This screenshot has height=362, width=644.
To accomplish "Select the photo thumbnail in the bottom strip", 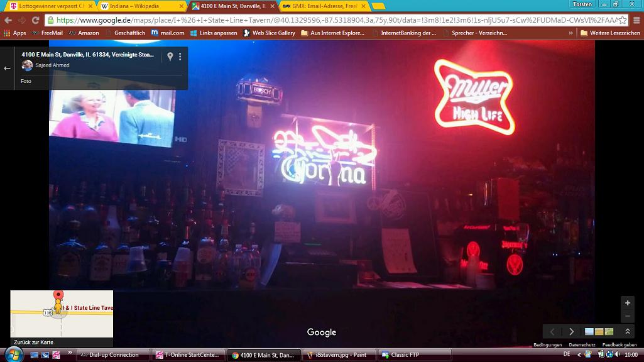I will [599, 332].
